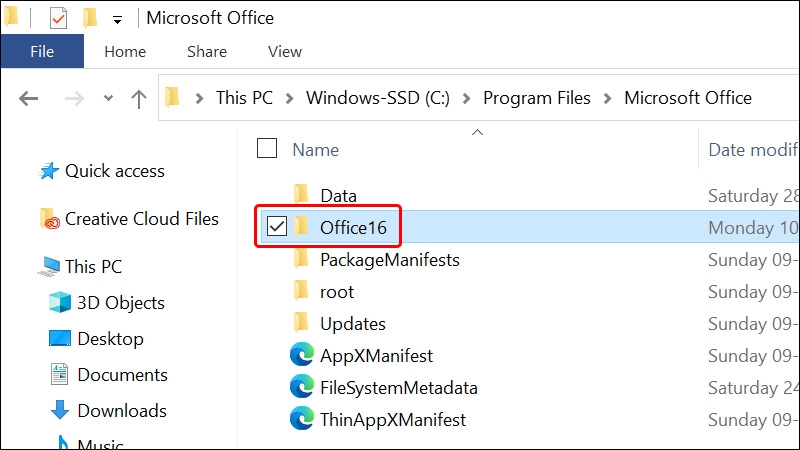
Task: Click the Office16 folder name
Action: 353,228
